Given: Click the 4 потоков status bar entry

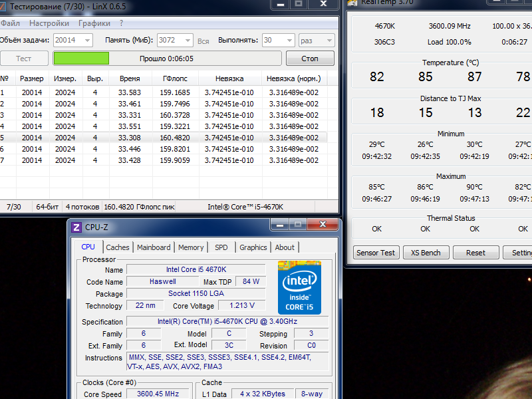Looking at the screenshot, I should pyautogui.click(x=82, y=207).
